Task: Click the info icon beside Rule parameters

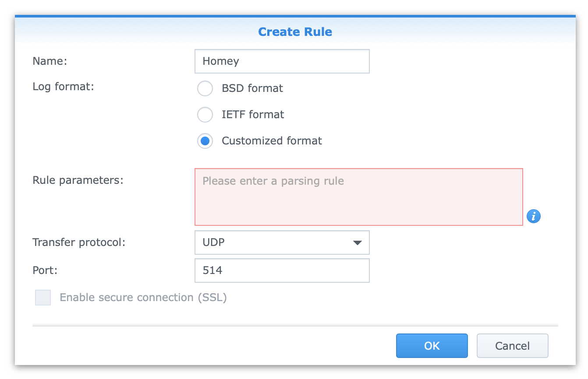Action: (x=534, y=216)
